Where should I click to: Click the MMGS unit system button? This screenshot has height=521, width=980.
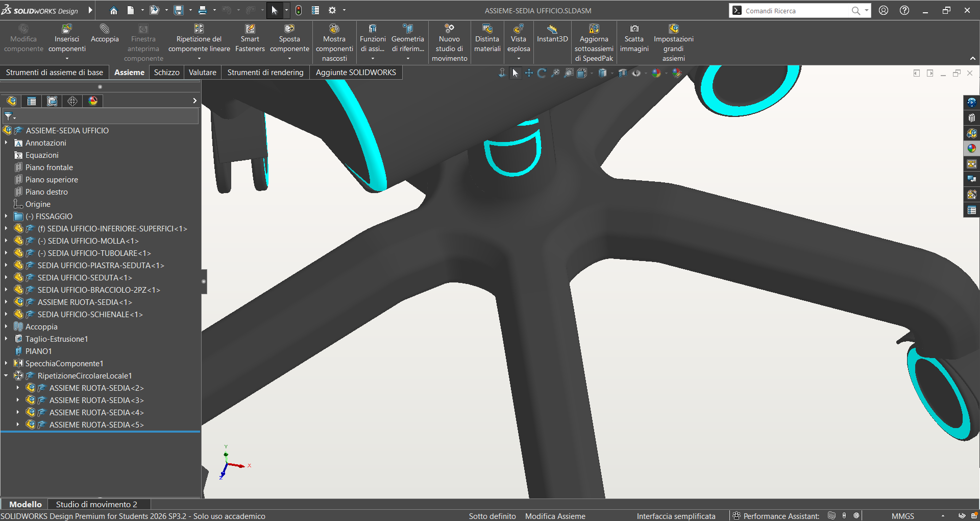pos(902,516)
